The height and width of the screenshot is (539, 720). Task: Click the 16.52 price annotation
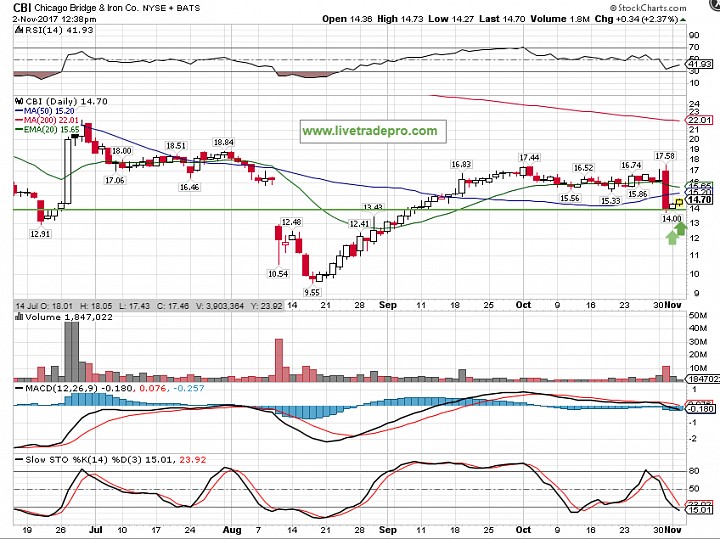(x=583, y=168)
